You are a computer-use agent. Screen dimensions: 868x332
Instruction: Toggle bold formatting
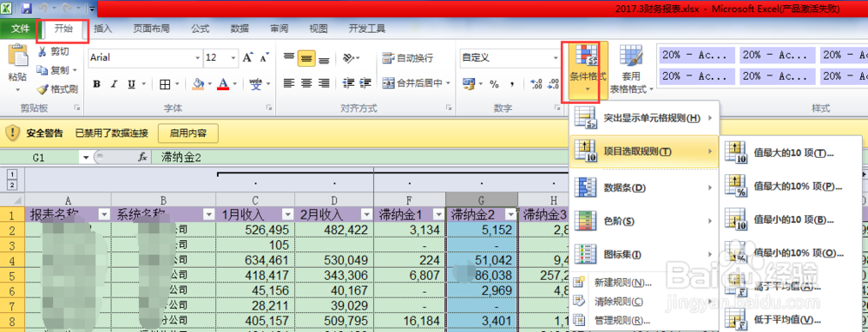[97, 84]
